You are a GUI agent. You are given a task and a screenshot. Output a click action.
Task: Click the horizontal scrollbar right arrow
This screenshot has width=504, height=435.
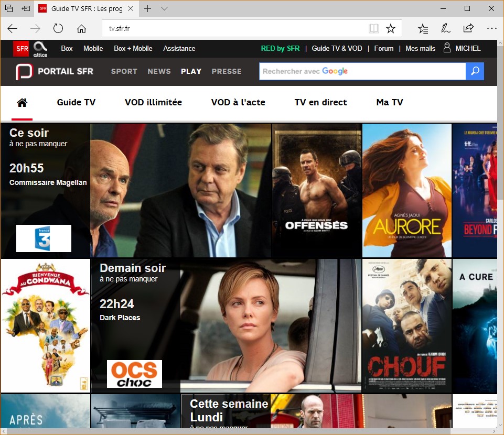[x=494, y=431]
